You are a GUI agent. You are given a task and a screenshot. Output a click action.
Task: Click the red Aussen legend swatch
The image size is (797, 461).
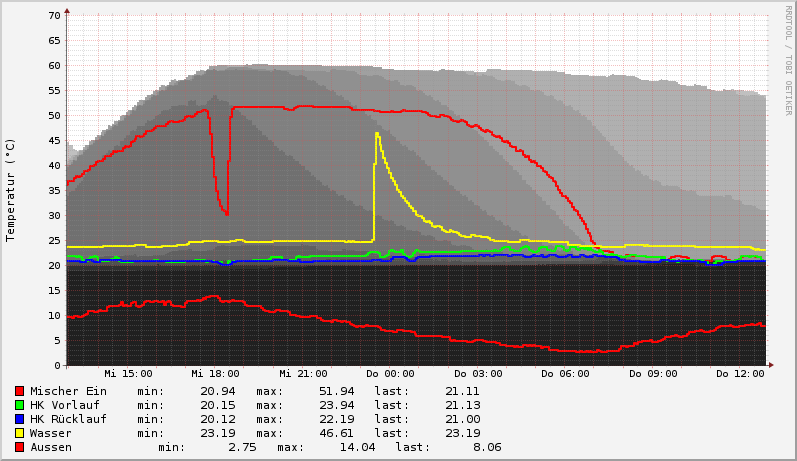(19, 447)
